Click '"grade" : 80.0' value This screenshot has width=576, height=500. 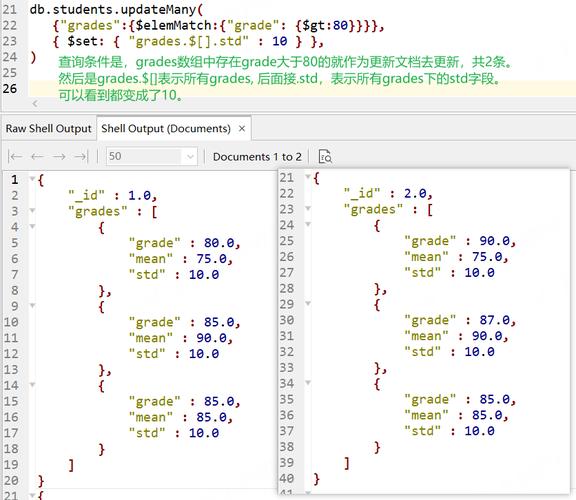[x=184, y=243]
